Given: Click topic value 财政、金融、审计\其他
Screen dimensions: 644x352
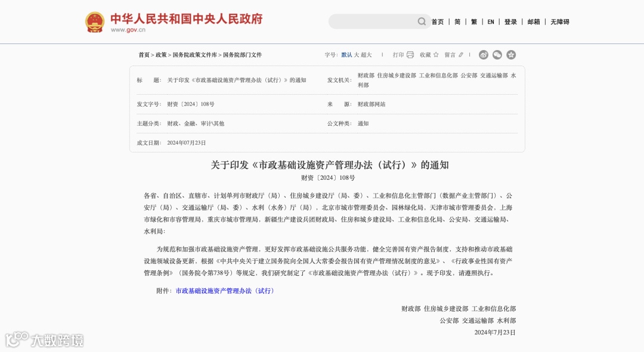Looking at the screenshot, I should 196,123.
